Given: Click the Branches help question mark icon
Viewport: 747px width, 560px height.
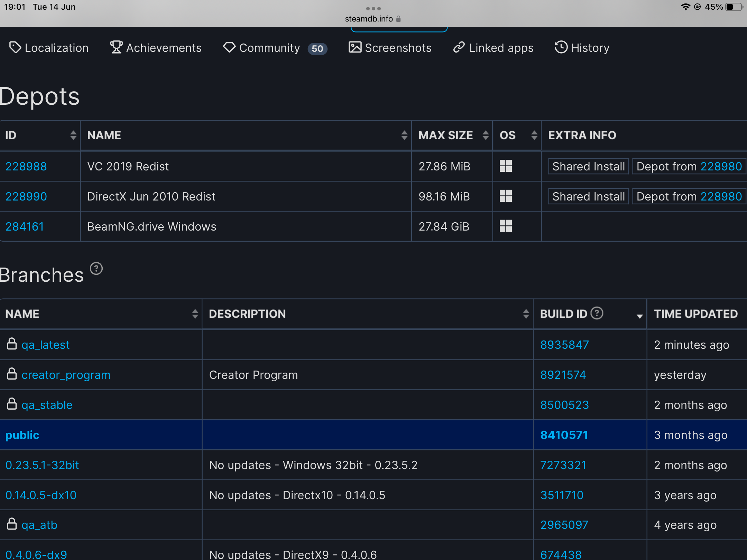Looking at the screenshot, I should point(96,269).
